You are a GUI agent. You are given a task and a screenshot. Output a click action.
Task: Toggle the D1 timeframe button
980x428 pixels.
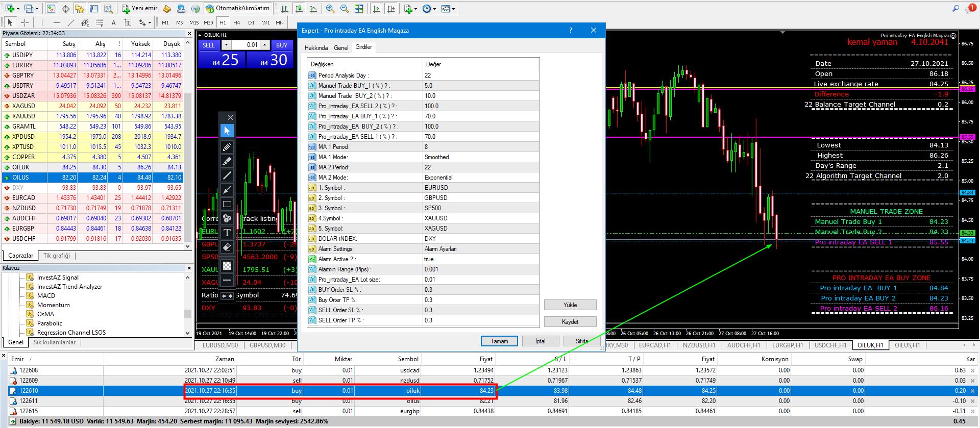251,22
